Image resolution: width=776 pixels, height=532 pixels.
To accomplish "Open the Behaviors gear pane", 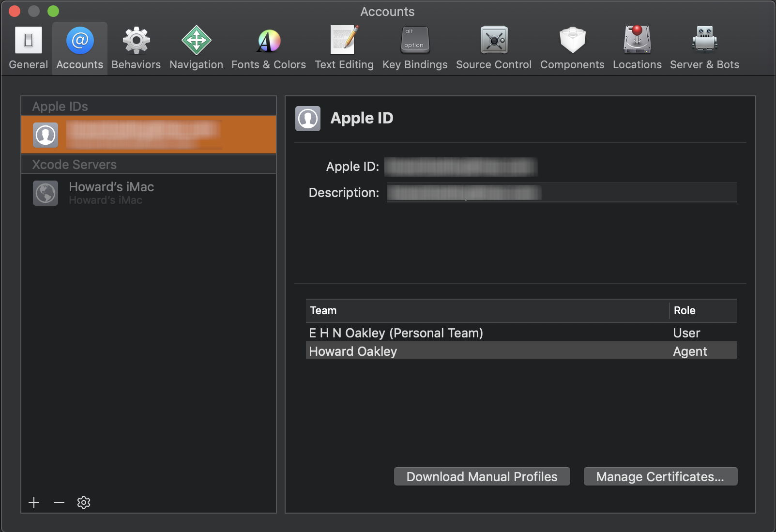I will 136,48.
